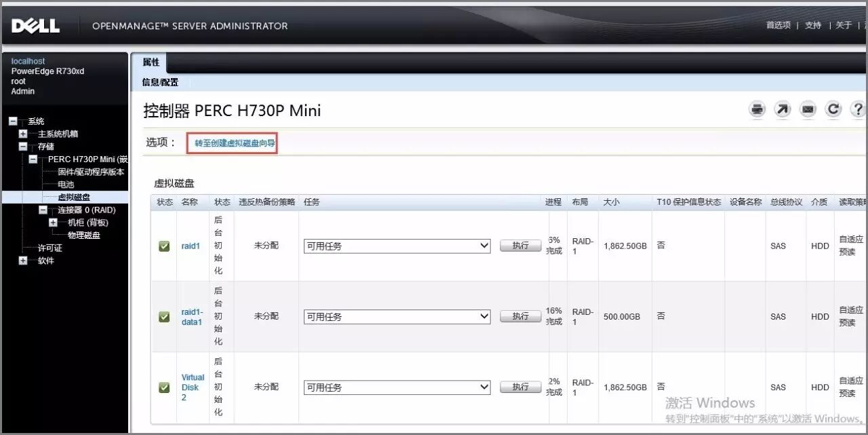Select 电池 in the tree
Image resolution: width=868 pixels, height=435 pixels.
click(x=66, y=185)
